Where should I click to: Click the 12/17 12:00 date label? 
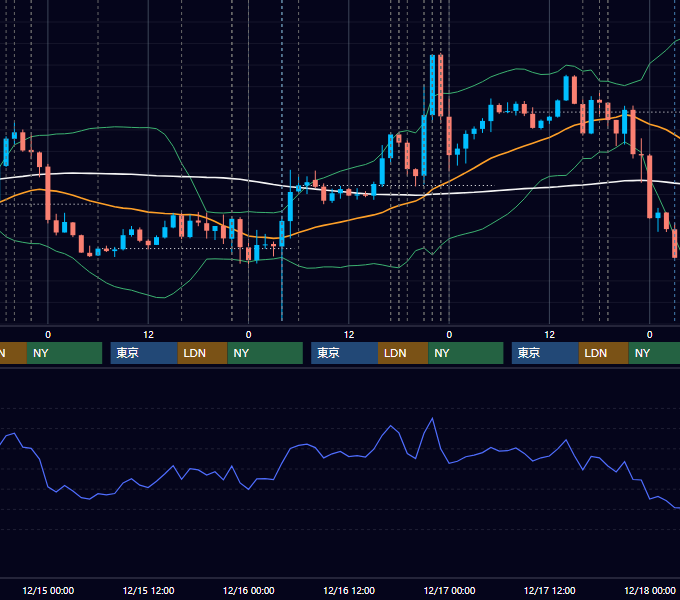point(549,590)
